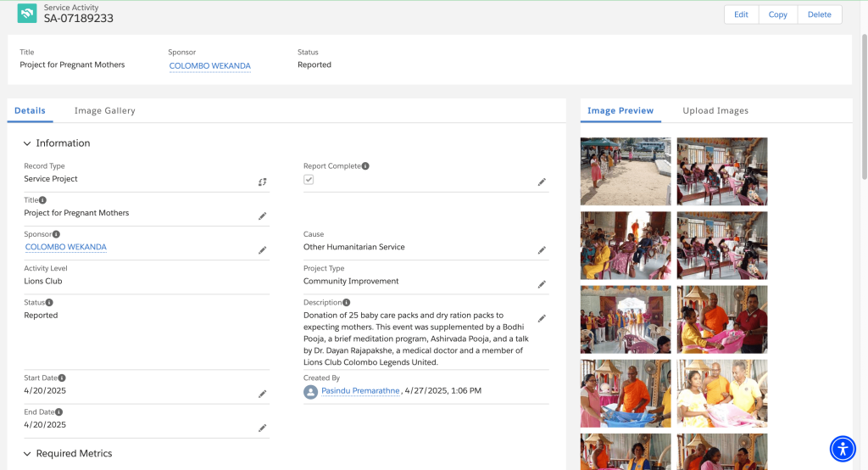Switch to the Image Gallery tab
Viewport: 868px width, 470px height.
(x=104, y=111)
